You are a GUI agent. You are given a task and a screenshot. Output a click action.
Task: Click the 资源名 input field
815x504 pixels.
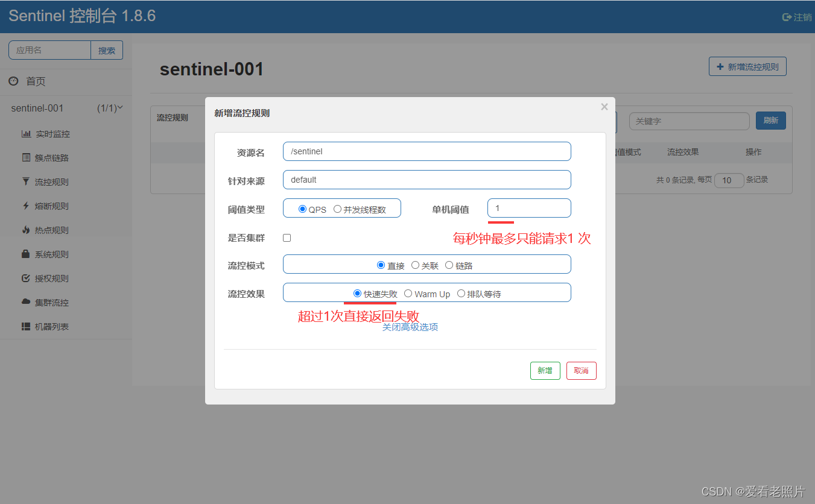point(427,151)
